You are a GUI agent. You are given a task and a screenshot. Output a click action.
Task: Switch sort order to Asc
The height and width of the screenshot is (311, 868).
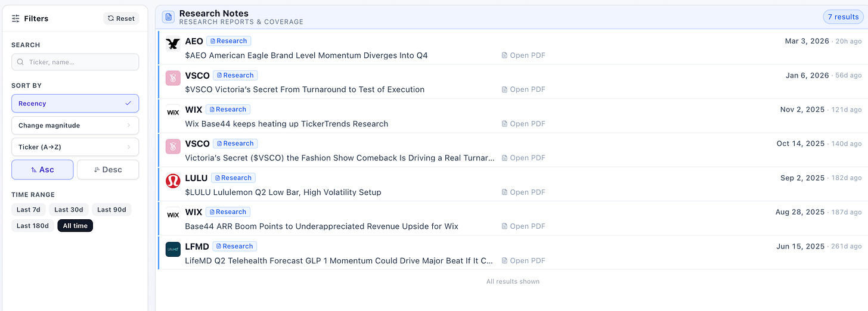tap(42, 170)
